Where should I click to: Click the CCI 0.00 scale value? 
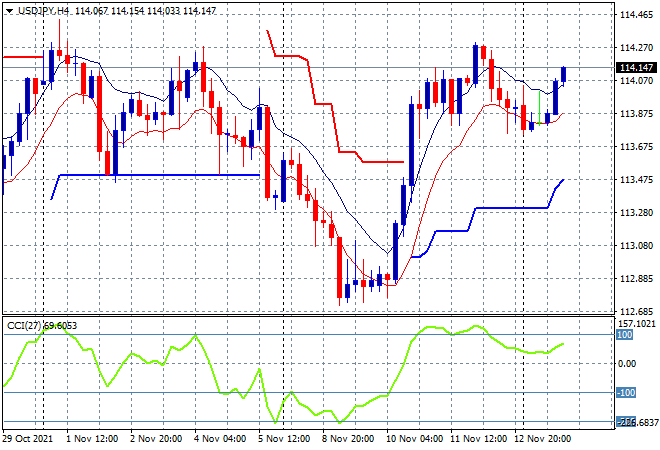(627, 364)
